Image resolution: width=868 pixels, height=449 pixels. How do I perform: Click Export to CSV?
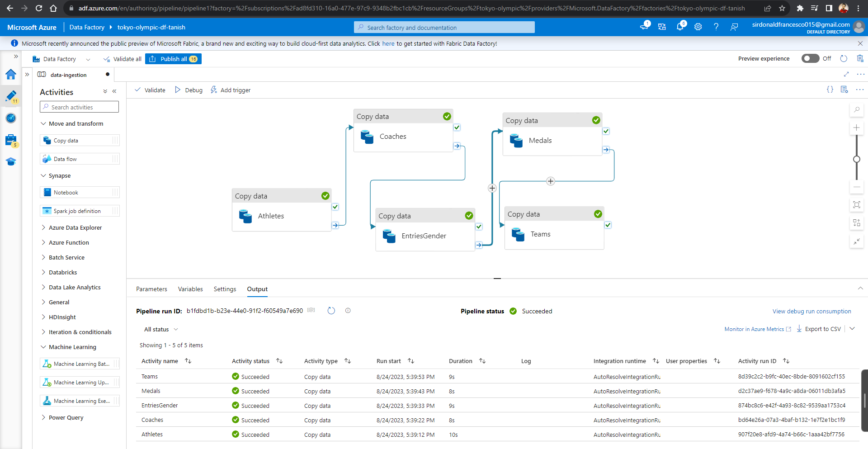pyautogui.click(x=819, y=329)
